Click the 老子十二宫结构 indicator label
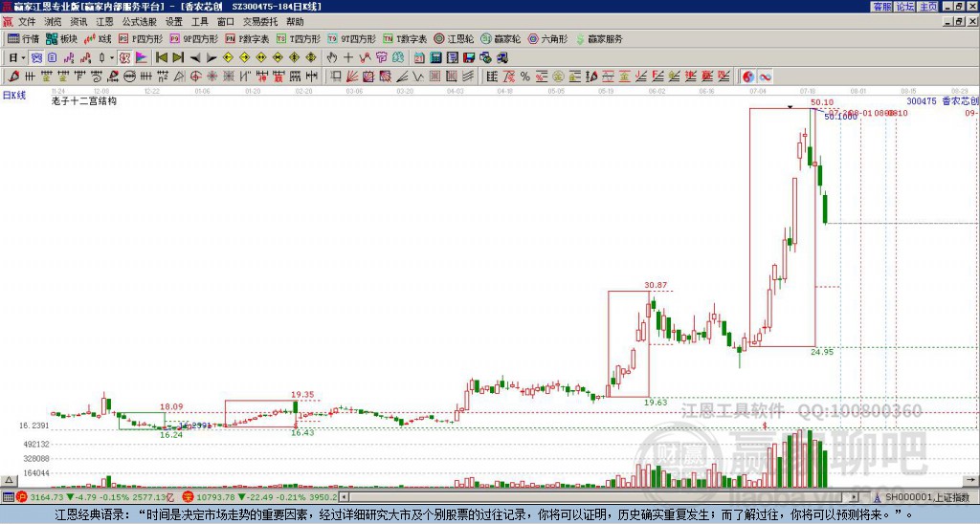Screen dimensions: 980x524 (84, 100)
